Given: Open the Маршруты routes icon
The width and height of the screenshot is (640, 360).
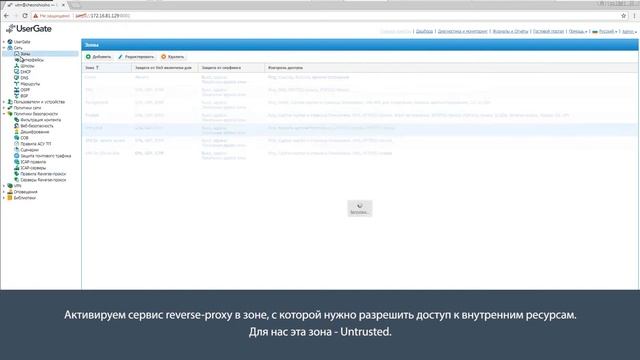Looking at the screenshot, I should 17,84.
